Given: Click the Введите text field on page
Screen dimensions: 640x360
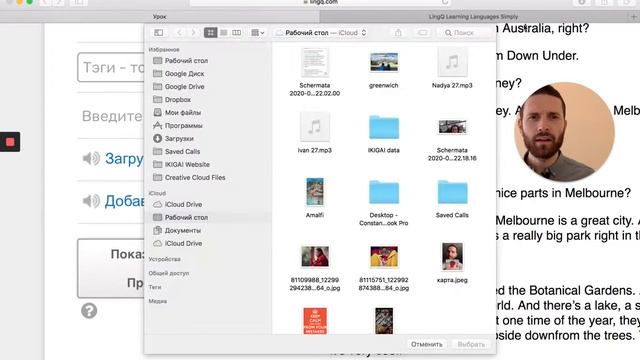Looking at the screenshot, I should point(111,116).
